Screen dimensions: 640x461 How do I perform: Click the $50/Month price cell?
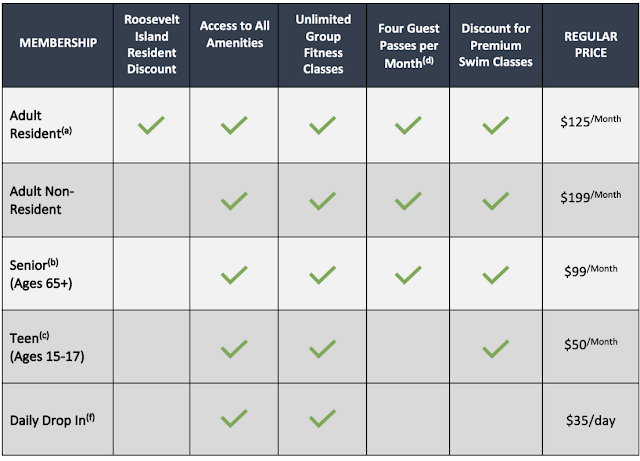click(591, 344)
